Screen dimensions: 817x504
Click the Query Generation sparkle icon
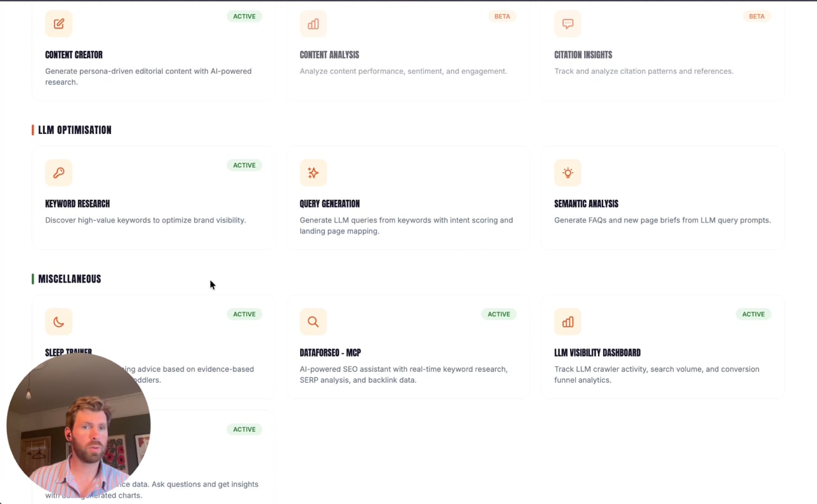point(313,173)
